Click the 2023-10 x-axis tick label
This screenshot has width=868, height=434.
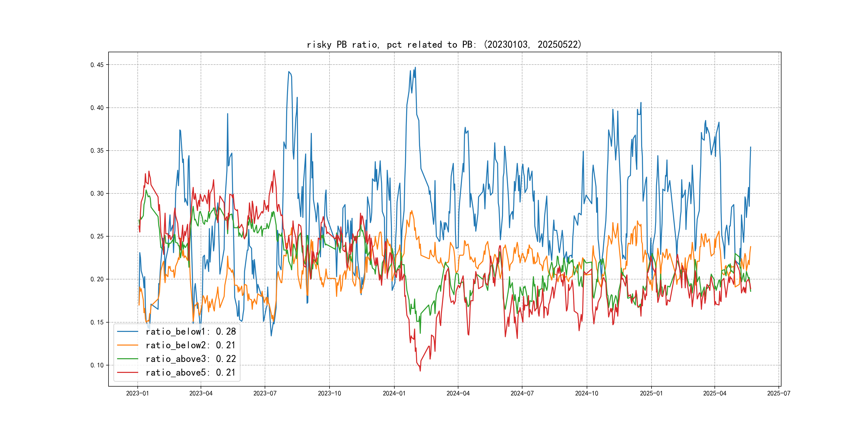(x=329, y=393)
